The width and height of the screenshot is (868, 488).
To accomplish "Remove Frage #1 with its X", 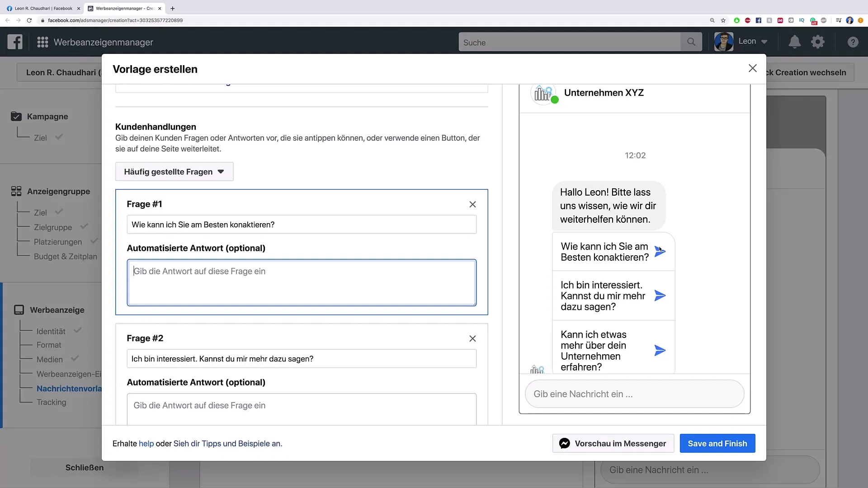I will (472, 204).
